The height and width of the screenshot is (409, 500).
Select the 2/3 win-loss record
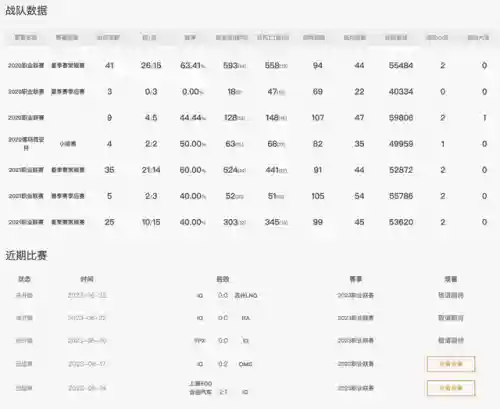pyautogui.click(x=151, y=196)
